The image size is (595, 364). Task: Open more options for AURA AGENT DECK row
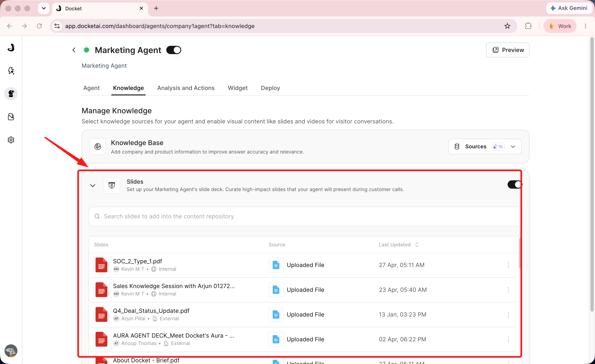pyautogui.click(x=508, y=339)
